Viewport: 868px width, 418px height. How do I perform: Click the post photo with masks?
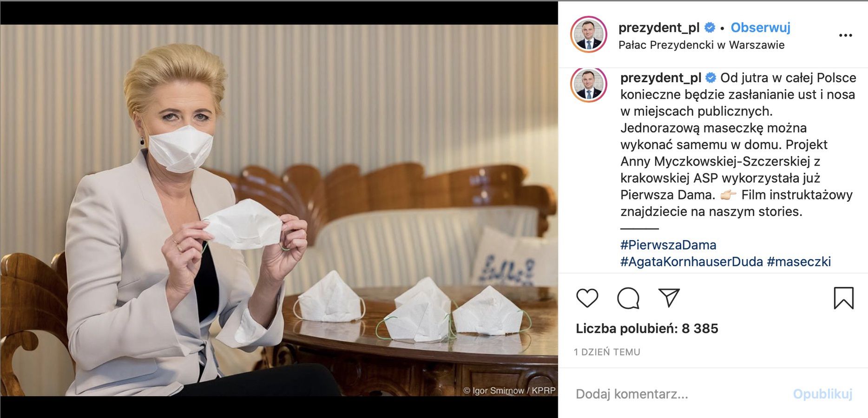point(279,210)
